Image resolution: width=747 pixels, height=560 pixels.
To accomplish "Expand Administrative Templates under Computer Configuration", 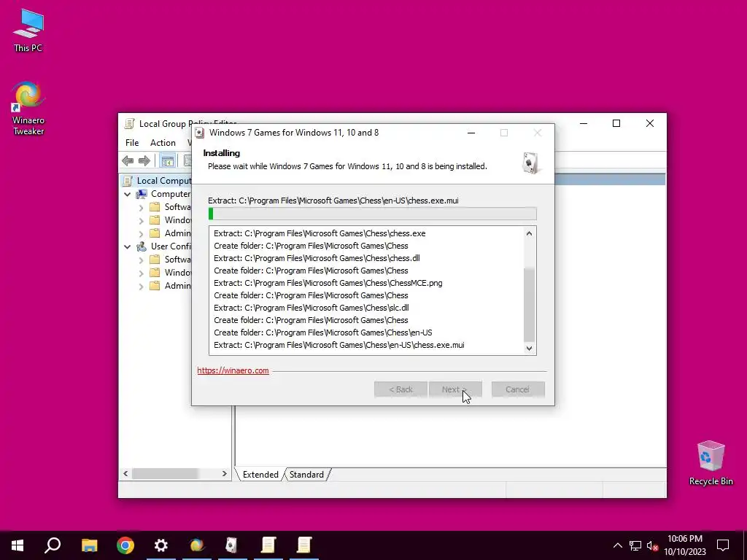I will point(141,234).
